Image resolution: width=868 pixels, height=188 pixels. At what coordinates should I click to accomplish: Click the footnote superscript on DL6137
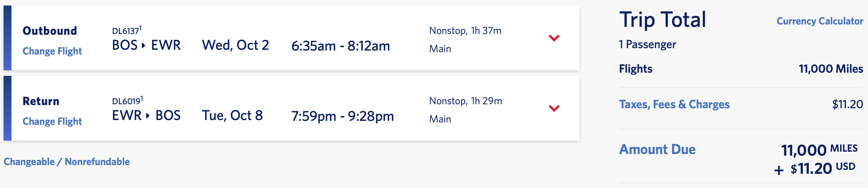point(140,28)
